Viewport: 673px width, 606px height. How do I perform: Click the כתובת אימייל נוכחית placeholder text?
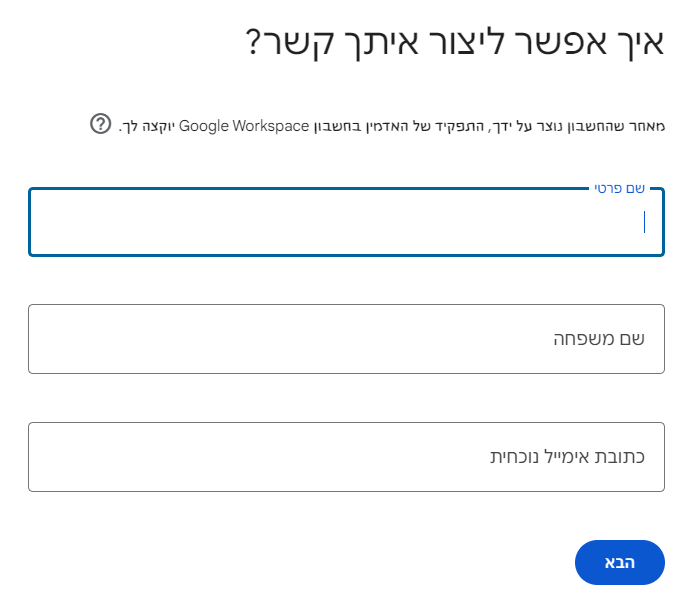click(566, 457)
